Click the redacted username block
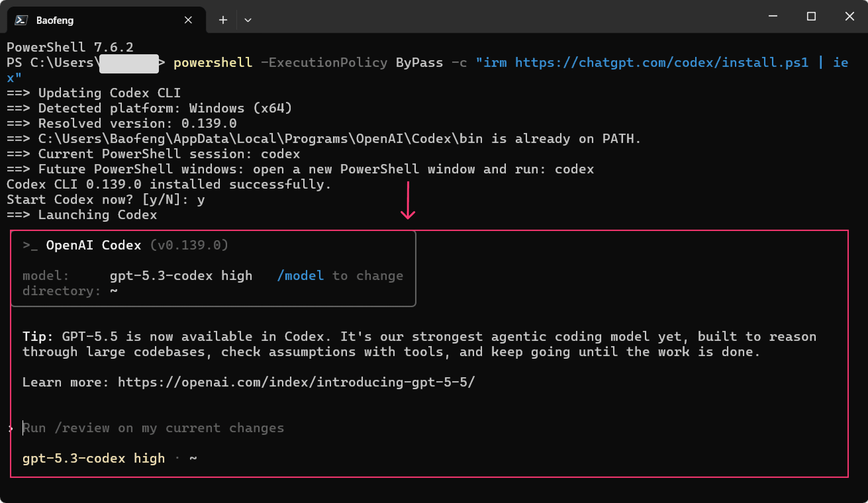Viewport: 868px width, 503px height. tap(129, 64)
